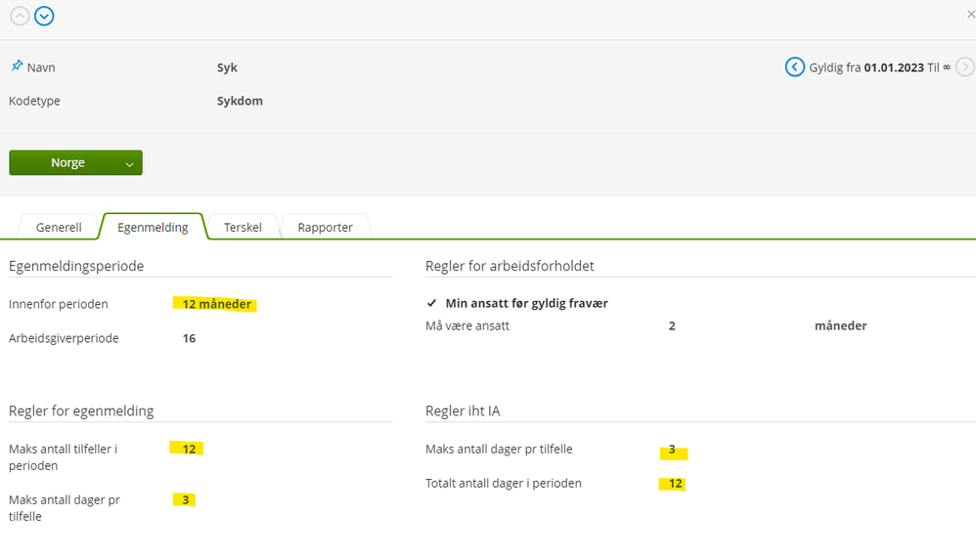This screenshot has width=976, height=560.
Task: Click Regler for egenmelding max days value 3
Action: tap(186, 499)
